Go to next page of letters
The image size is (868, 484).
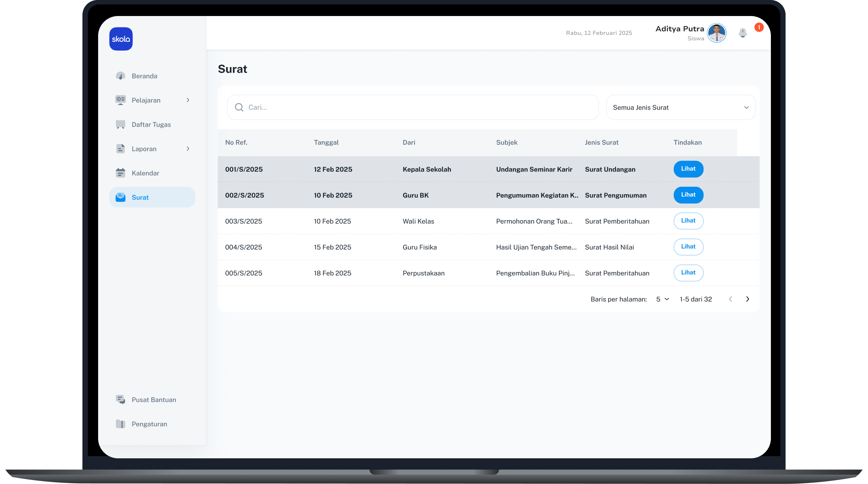pos(747,299)
